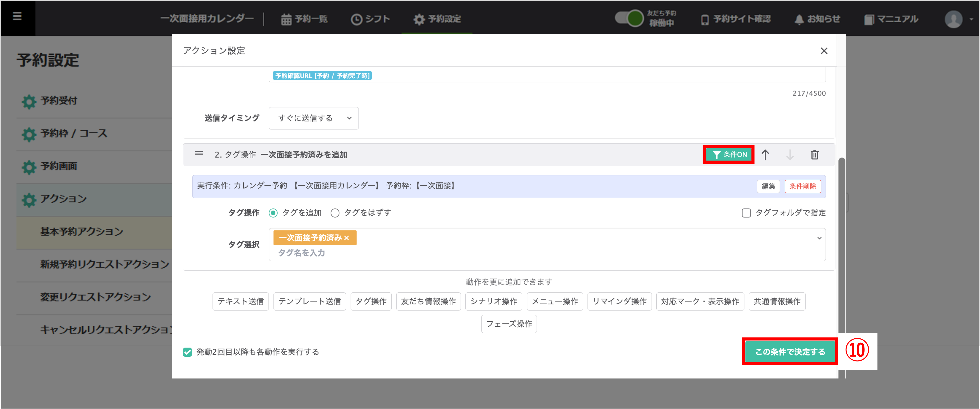This screenshot has height=409, width=980.
Task: Click the hamburger menu icon
Action: 17,16
